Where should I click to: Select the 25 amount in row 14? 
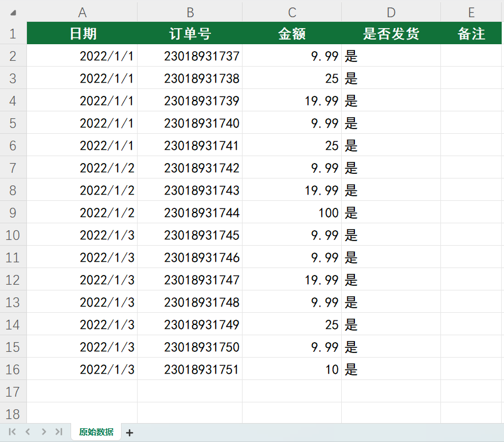click(292, 324)
